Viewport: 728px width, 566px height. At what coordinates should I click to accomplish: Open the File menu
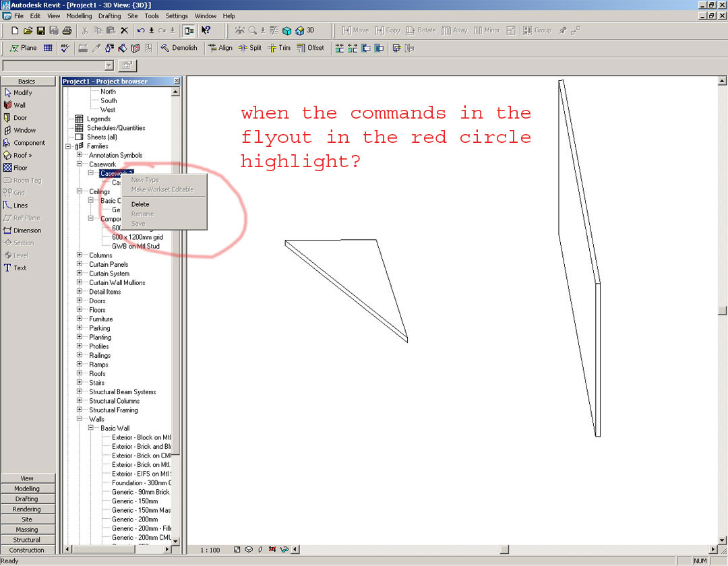tap(19, 15)
